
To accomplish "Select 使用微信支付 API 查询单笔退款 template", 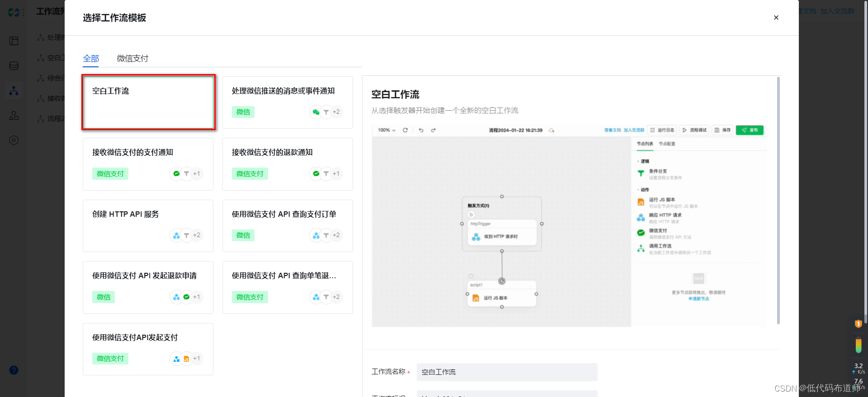I will (x=288, y=287).
